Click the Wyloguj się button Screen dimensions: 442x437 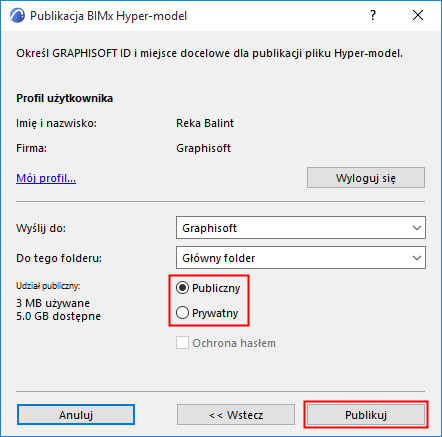tap(366, 178)
